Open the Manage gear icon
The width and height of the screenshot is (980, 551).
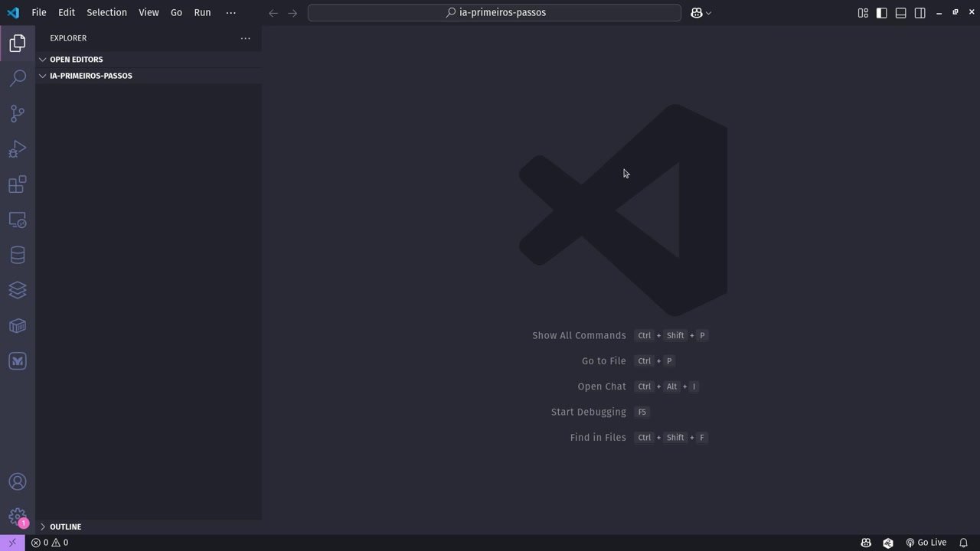17,517
